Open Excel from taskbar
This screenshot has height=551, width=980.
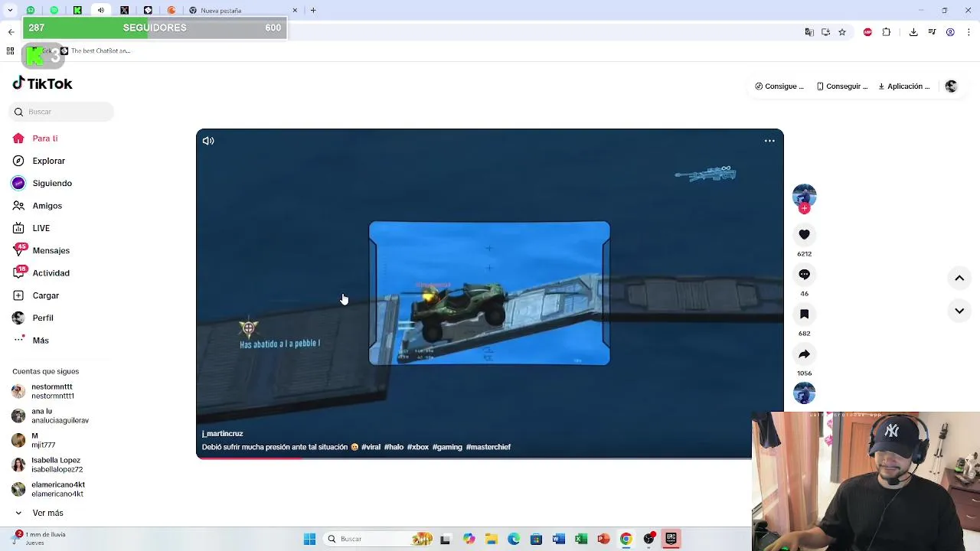coord(581,539)
